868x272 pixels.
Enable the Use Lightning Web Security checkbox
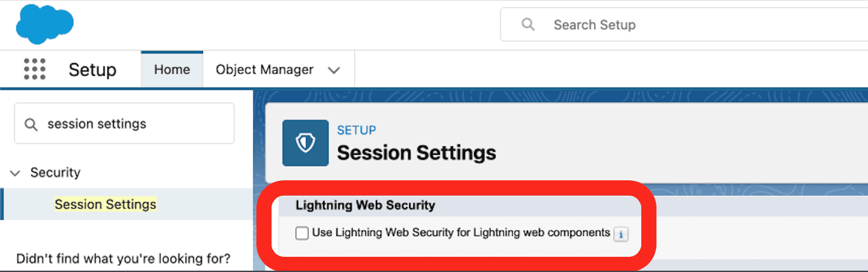click(x=302, y=233)
